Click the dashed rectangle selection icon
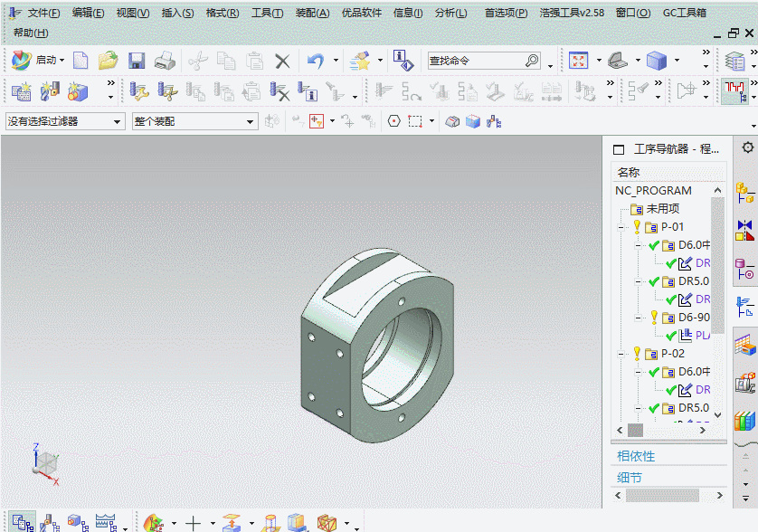758x532 pixels. click(415, 121)
